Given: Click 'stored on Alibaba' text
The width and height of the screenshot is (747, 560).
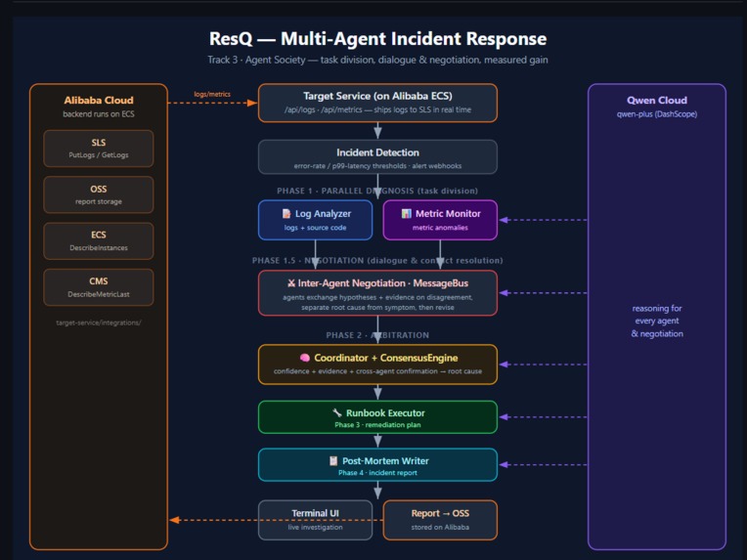Looking at the screenshot, I should click(440, 527).
